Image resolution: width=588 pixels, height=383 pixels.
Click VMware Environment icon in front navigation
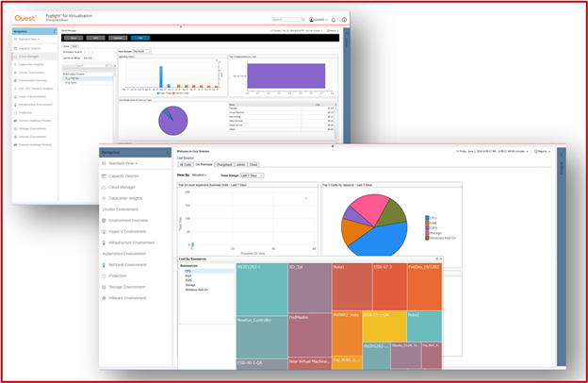point(104,298)
